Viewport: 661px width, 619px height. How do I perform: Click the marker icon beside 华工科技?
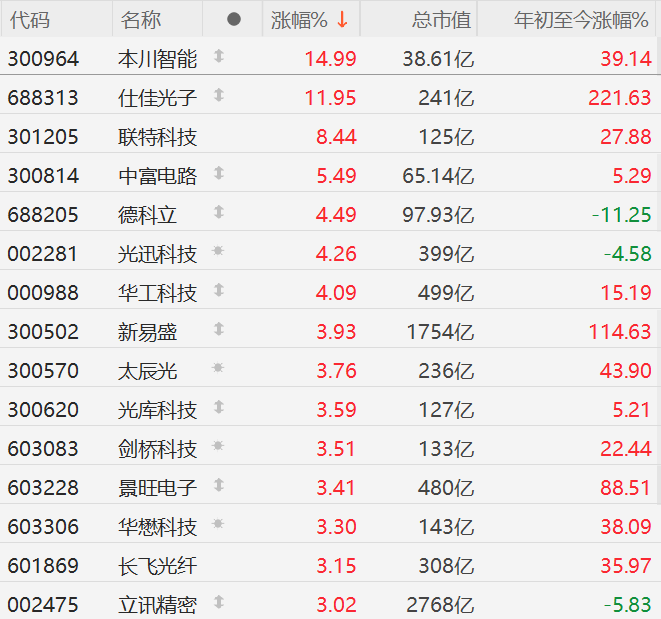tap(218, 290)
